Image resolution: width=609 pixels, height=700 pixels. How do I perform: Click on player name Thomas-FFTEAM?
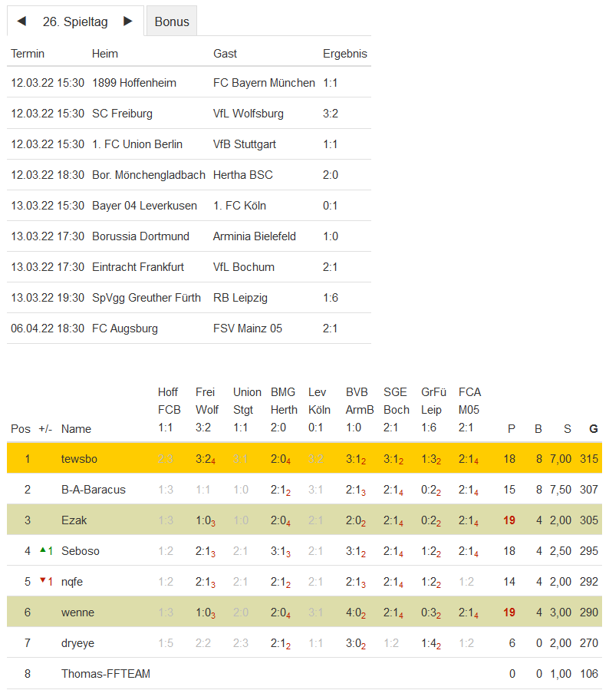[106, 674]
